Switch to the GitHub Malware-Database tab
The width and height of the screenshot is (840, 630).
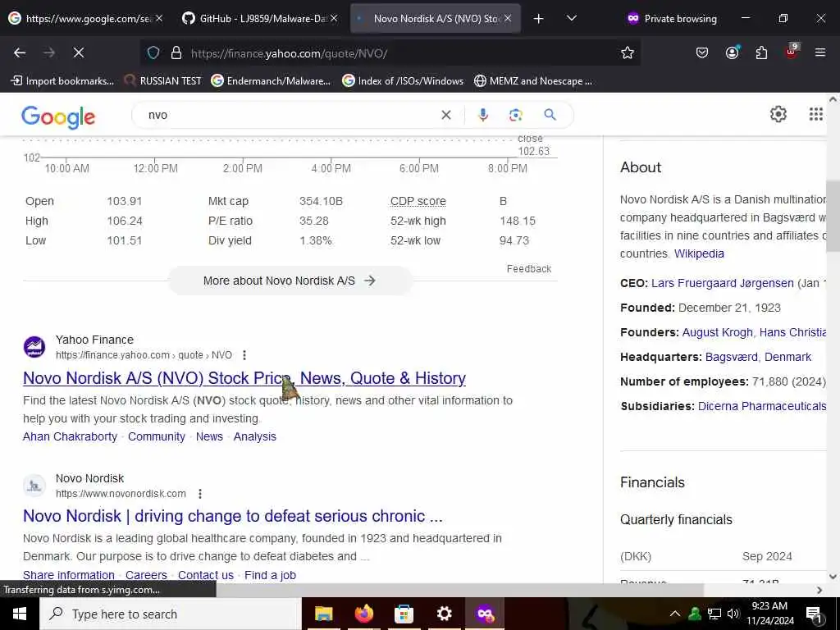click(258, 18)
